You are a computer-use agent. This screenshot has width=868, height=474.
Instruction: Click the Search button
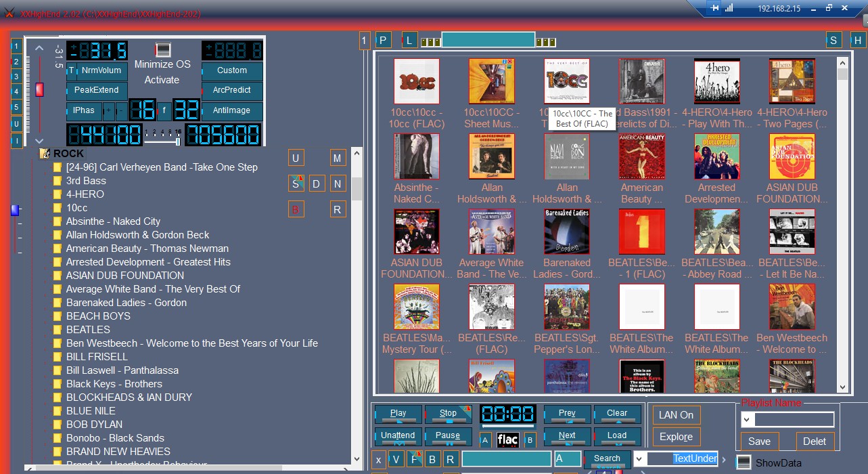607,458
